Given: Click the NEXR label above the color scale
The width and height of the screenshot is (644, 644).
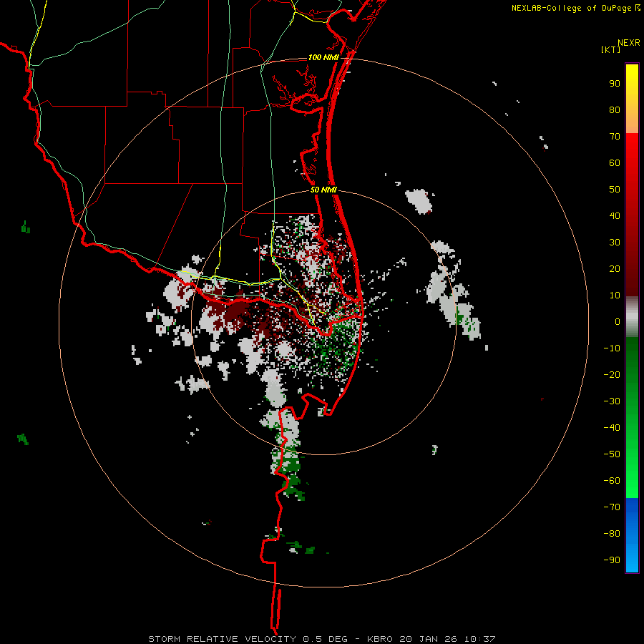Looking at the screenshot, I should pyautogui.click(x=629, y=43).
